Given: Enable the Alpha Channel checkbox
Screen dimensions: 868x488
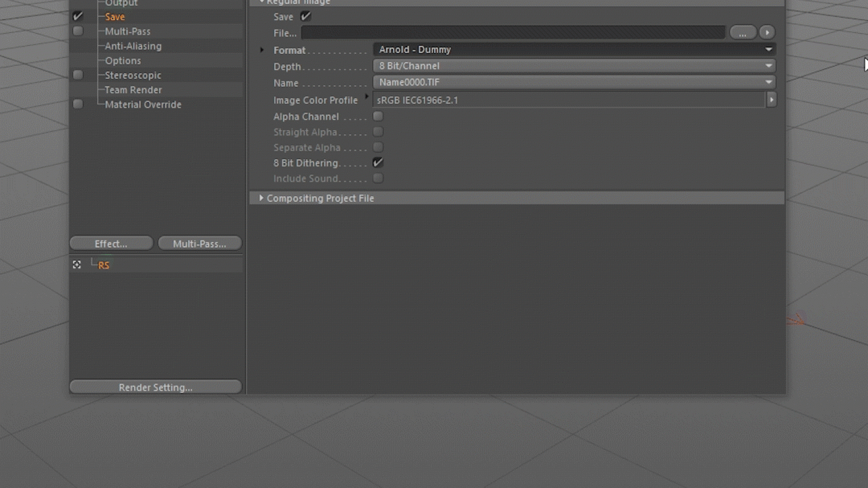Looking at the screenshot, I should pos(378,116).
